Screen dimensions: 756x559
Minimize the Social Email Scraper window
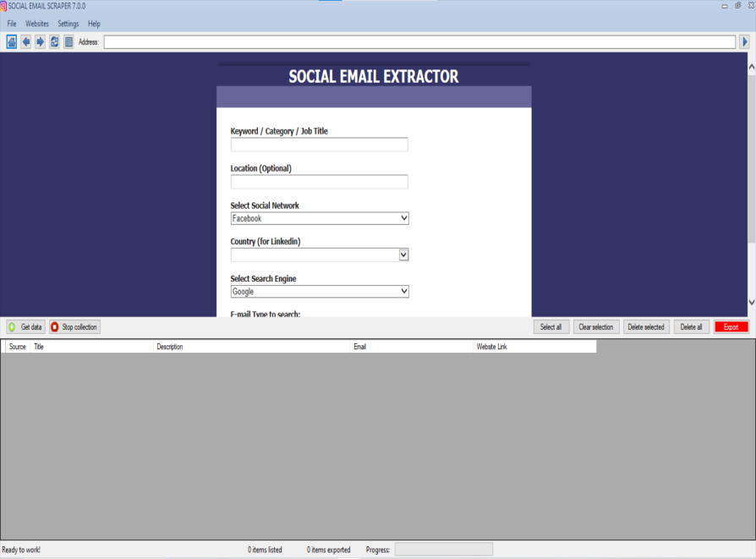(725, 6)
